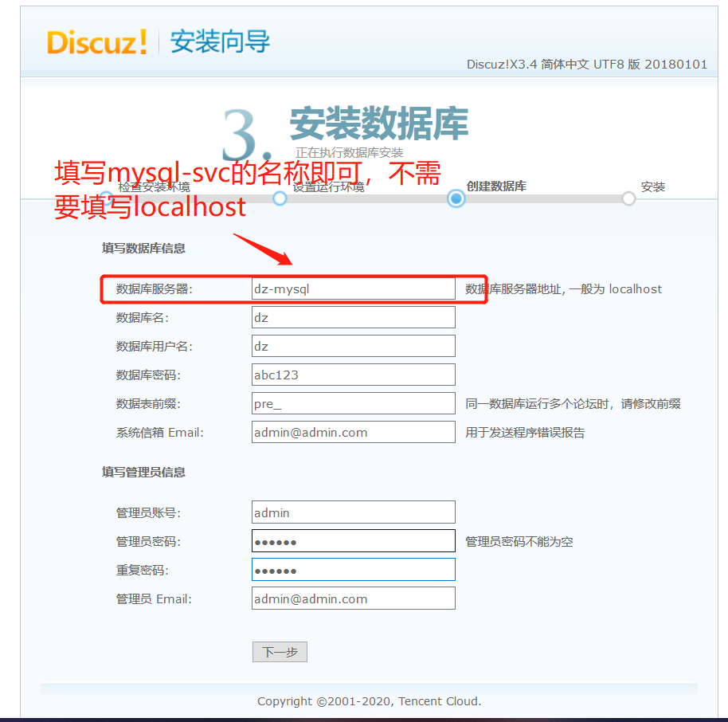Click the 系统信箱 Email label

tap(160, 433)
